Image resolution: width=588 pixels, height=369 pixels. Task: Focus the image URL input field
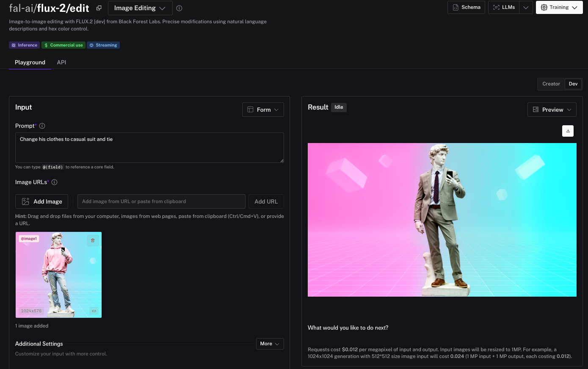pyautogui.click(x=161, y=201)
